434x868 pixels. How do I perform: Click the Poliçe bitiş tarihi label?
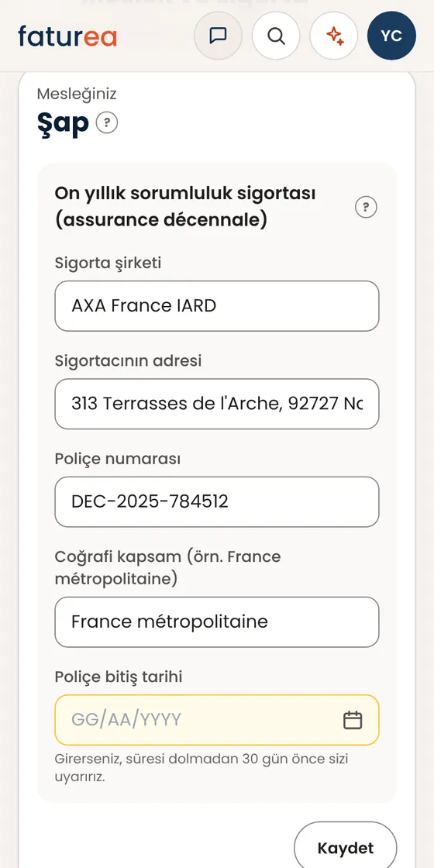pos(119,677)
